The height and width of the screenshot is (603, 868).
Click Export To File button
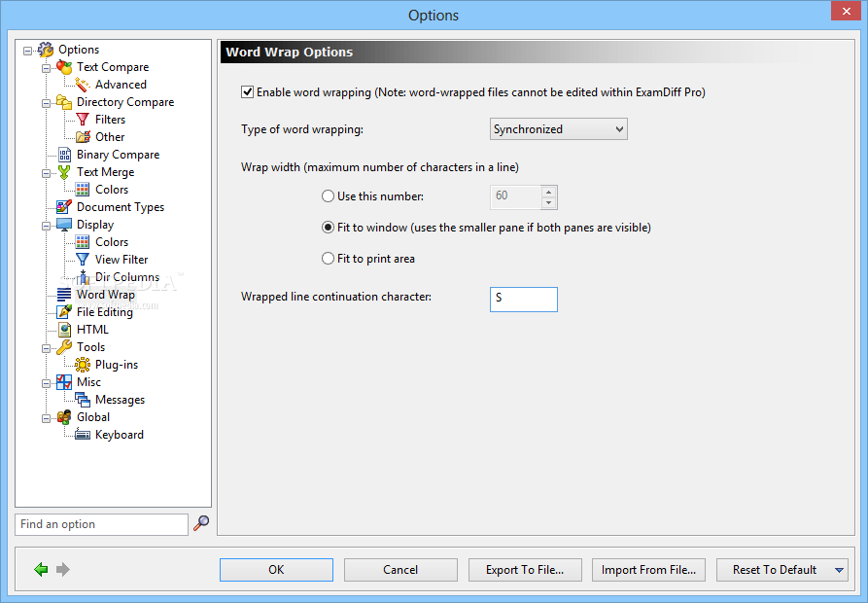[x=525, y=570]
